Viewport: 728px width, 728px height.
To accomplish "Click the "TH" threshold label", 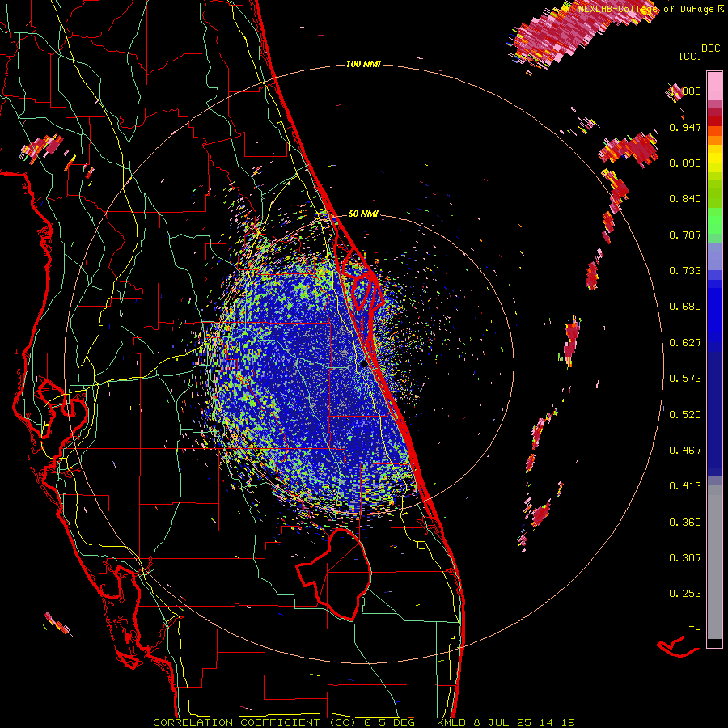I will point(695,630).
